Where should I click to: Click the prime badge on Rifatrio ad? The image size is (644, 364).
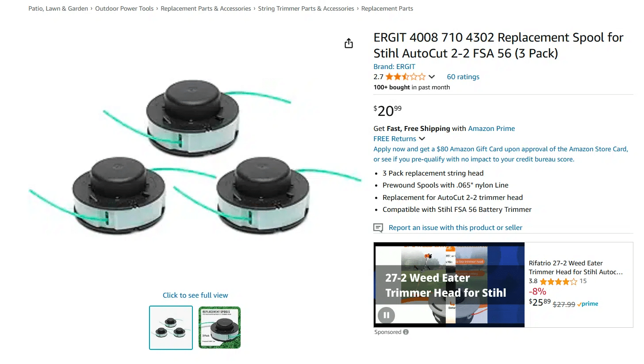588,304
